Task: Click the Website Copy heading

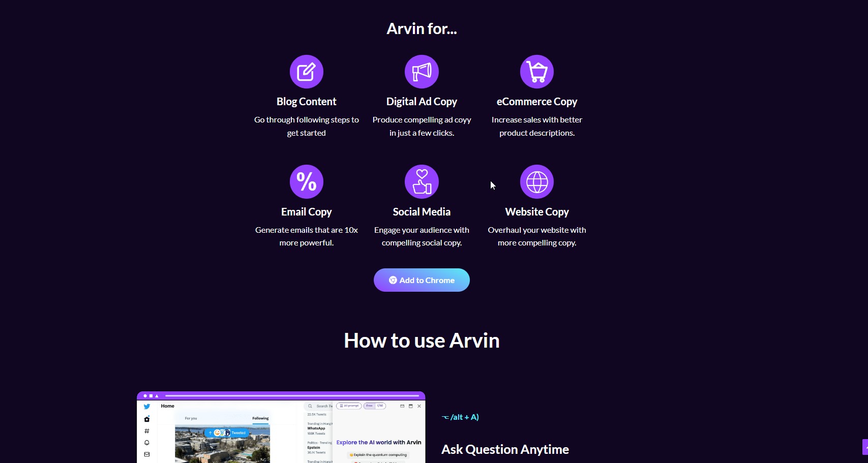Action: click(x=537, y=212)
